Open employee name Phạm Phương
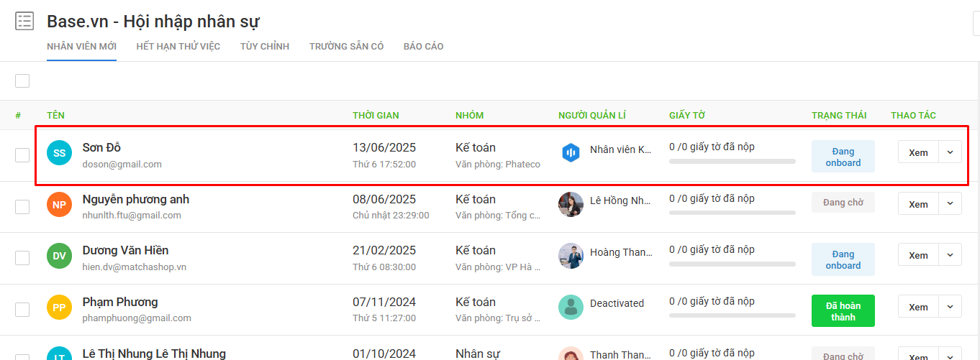Viewport: 980px width, 360px height. click(x=120, y=302)
